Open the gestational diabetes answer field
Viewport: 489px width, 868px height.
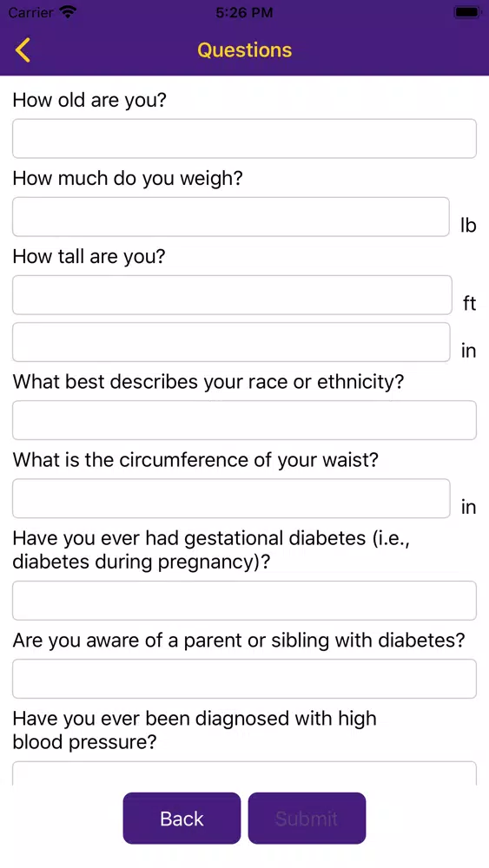[x=244, y=601]
